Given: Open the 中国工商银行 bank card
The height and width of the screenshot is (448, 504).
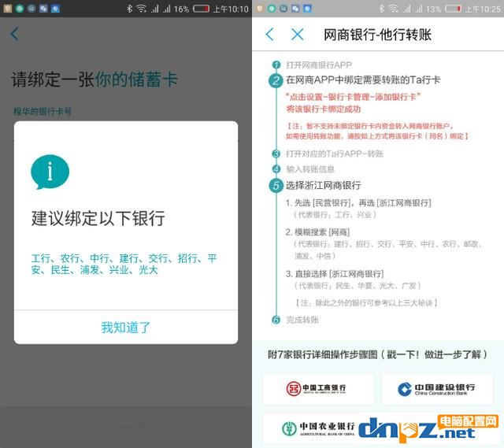Looking at the screenshot, I should pos(318,388).
